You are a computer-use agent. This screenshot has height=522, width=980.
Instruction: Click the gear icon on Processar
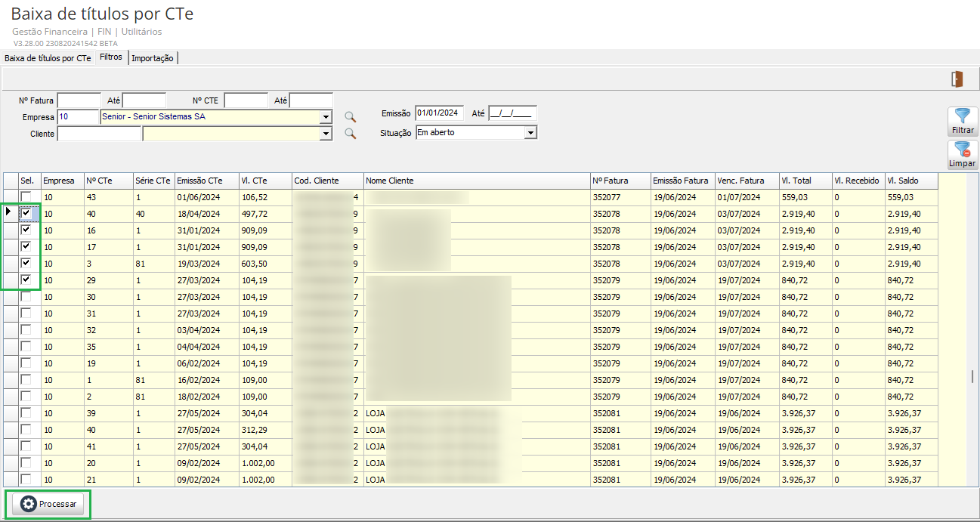[29, 504]
